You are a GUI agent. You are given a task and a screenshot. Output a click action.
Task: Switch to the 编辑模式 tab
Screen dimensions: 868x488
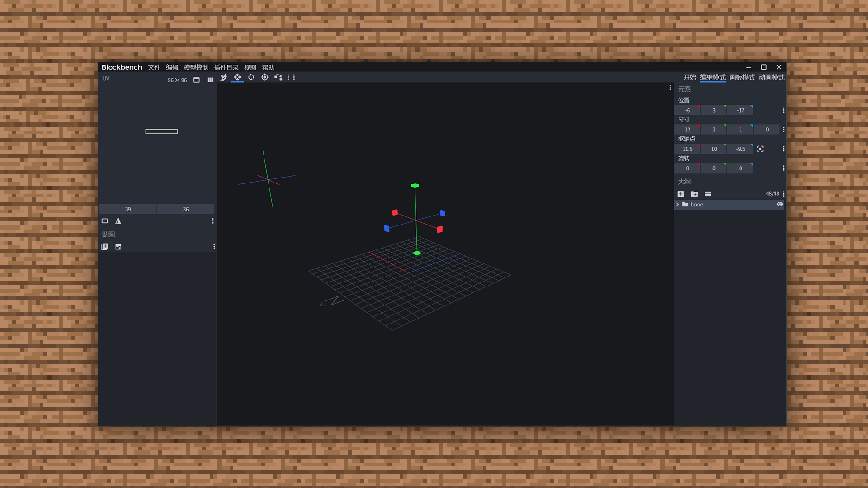pyautogui.click(x=712, y=77)
